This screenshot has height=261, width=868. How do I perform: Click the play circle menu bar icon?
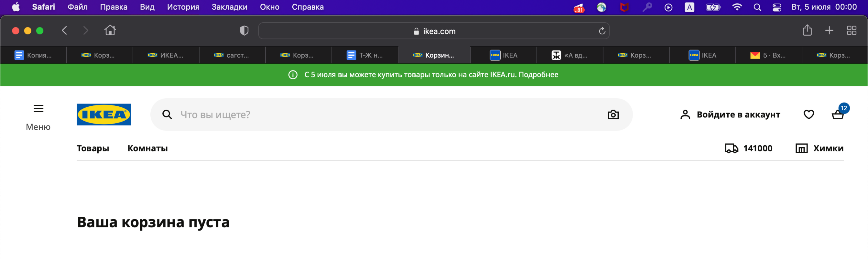[x=669, y=7]
